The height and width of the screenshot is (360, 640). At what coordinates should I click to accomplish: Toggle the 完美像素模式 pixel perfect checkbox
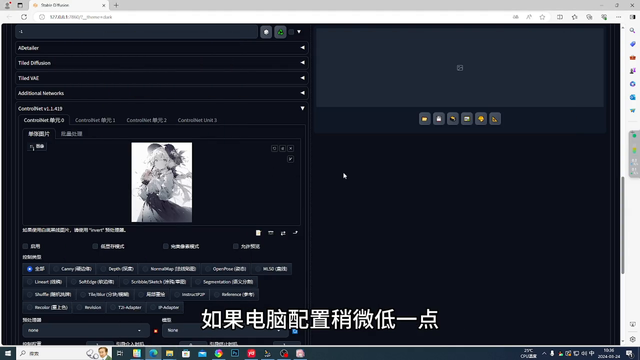165,246
